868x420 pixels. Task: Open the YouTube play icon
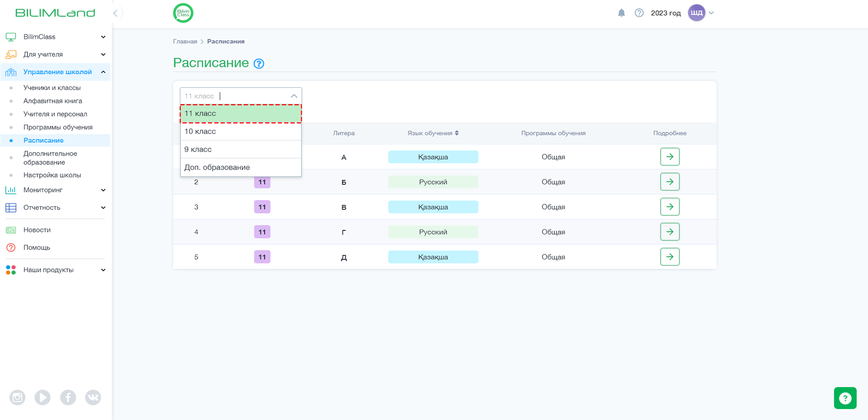click(42, 397)
